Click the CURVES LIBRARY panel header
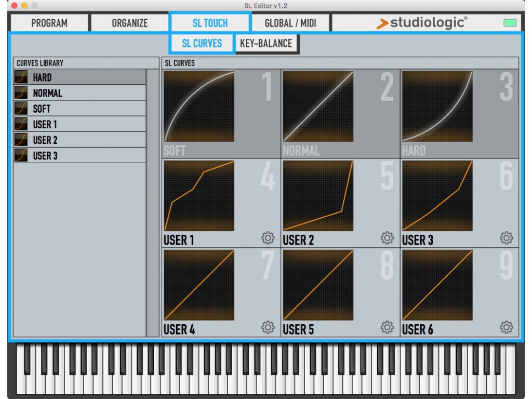Image resolution: width=532 pixels, height=399 pixels. tap(86, 63)
